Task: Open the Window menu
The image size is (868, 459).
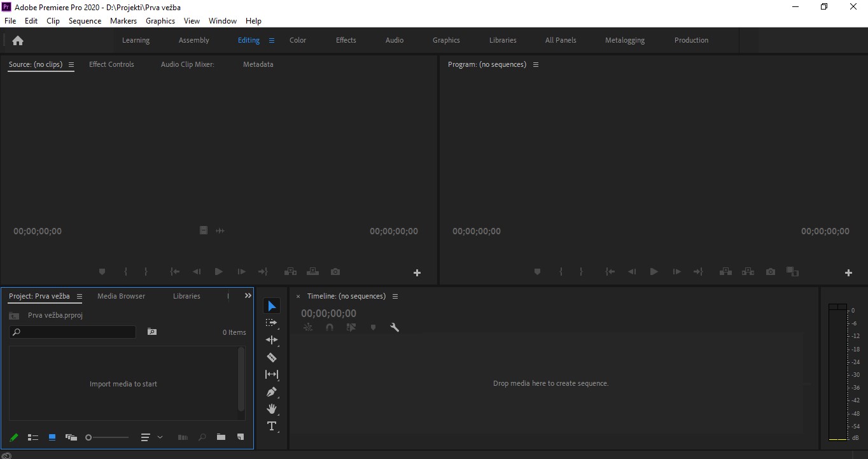Action: click(x=223, y=20)
